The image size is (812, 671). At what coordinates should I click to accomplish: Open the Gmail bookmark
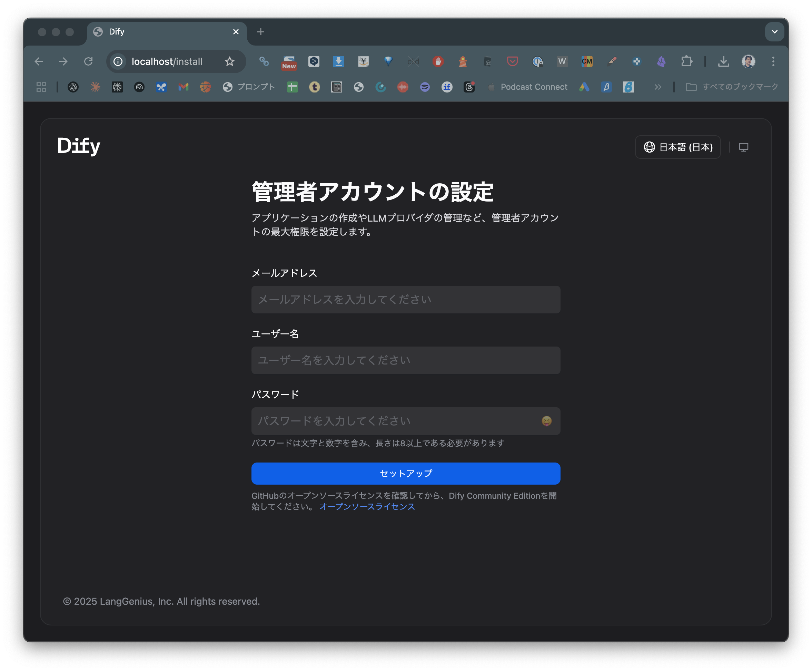tap(183, 87)
